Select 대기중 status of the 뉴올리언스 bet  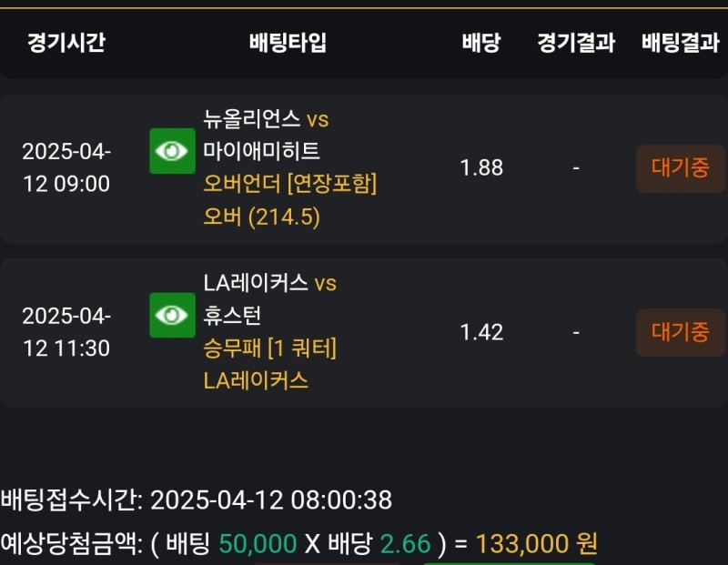[x=680, y=168]
